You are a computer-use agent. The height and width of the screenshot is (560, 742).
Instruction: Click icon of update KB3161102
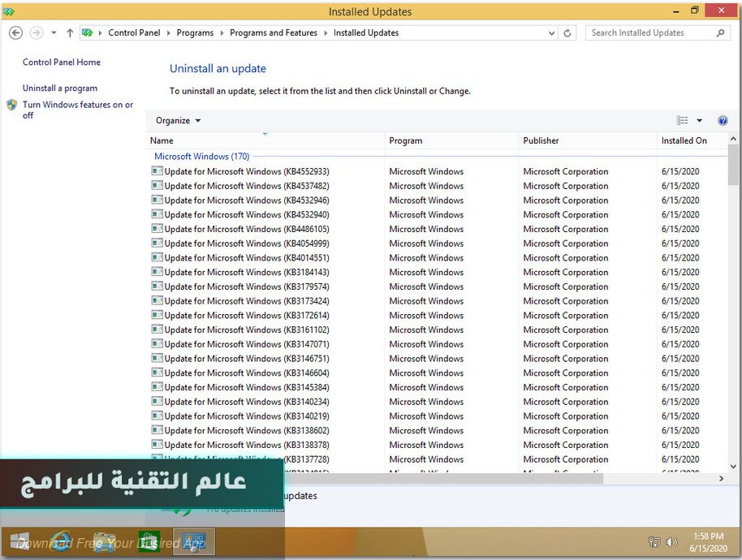(x=157, y=329)
